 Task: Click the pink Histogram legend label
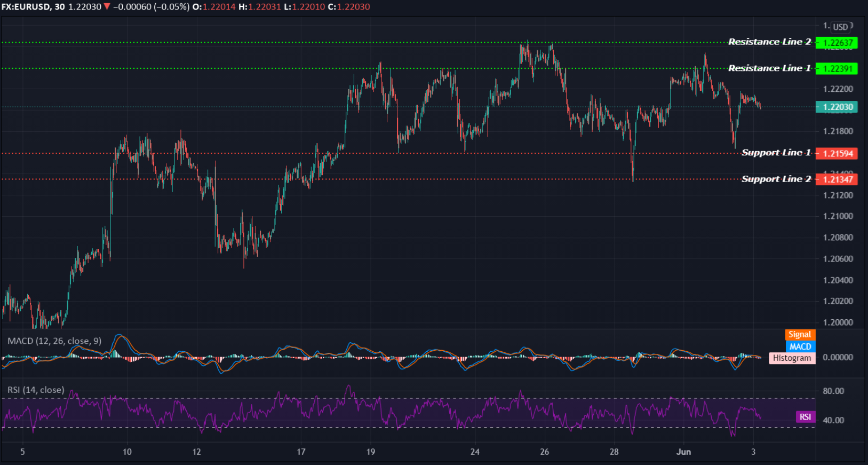point(792,358)
